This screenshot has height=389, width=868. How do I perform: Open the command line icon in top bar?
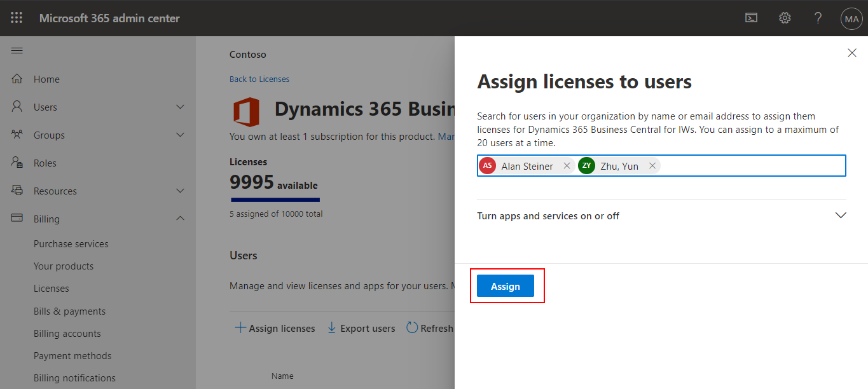(x=751, y=18)
